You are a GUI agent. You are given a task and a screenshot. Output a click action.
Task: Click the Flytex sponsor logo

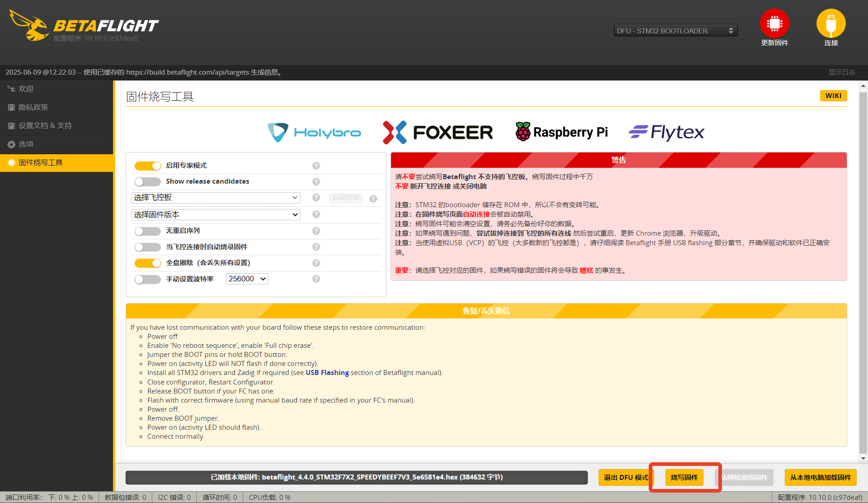click(666, 132)
